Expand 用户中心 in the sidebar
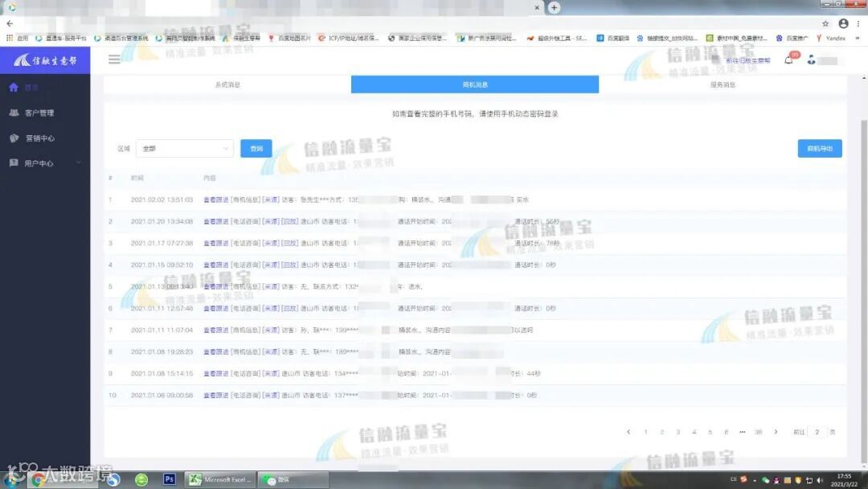The height and width of the screenshot is (489, 868). tap(44, 163)
